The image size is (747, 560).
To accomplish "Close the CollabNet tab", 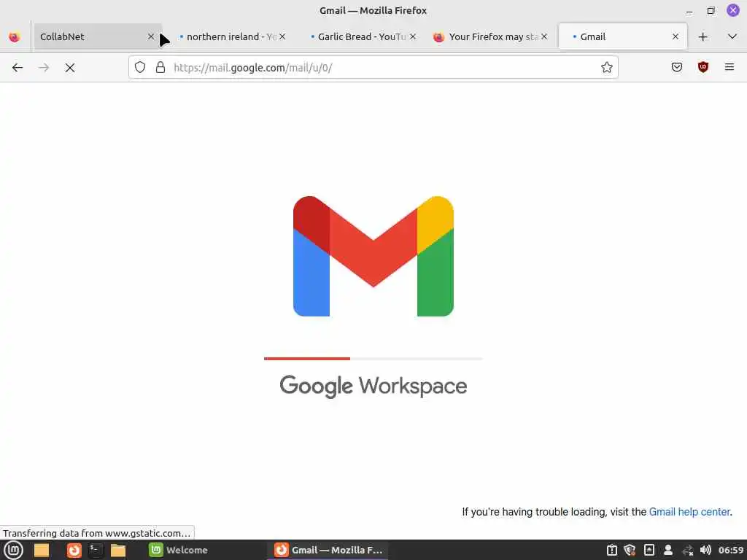I will pyautogui.click(x=151, y=36).
